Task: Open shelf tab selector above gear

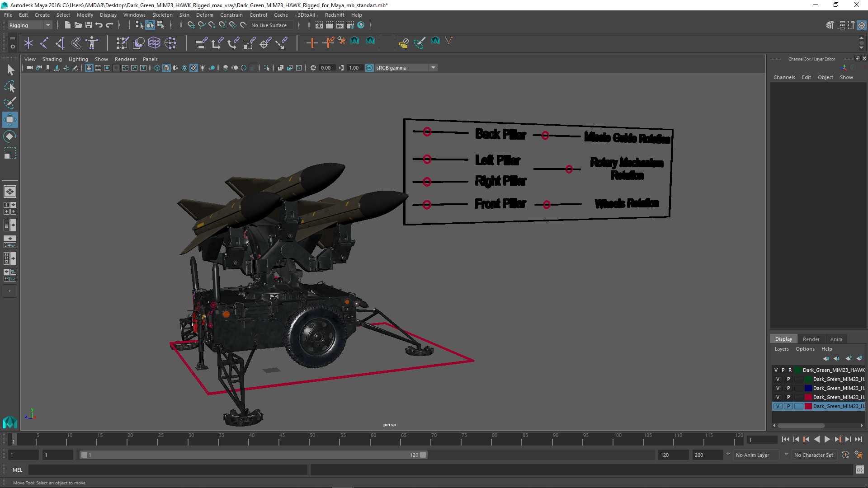Action: point(12,38)
